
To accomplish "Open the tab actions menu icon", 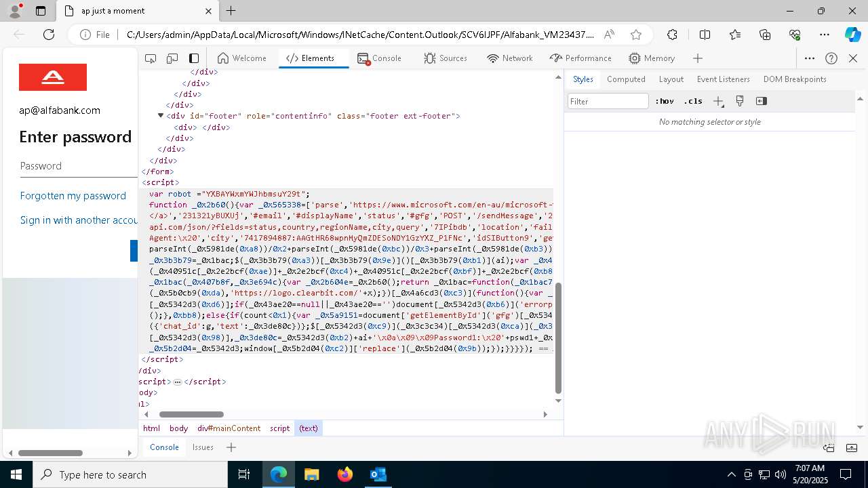I will (41, 11).
